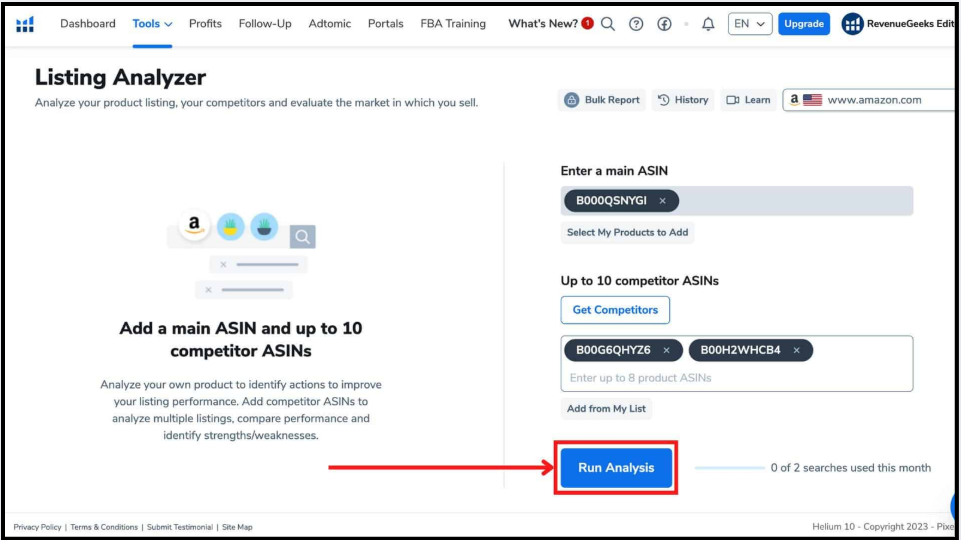Open the Facebook icon in the header
This screenshot has height=540, width=961.
(664, 24)
